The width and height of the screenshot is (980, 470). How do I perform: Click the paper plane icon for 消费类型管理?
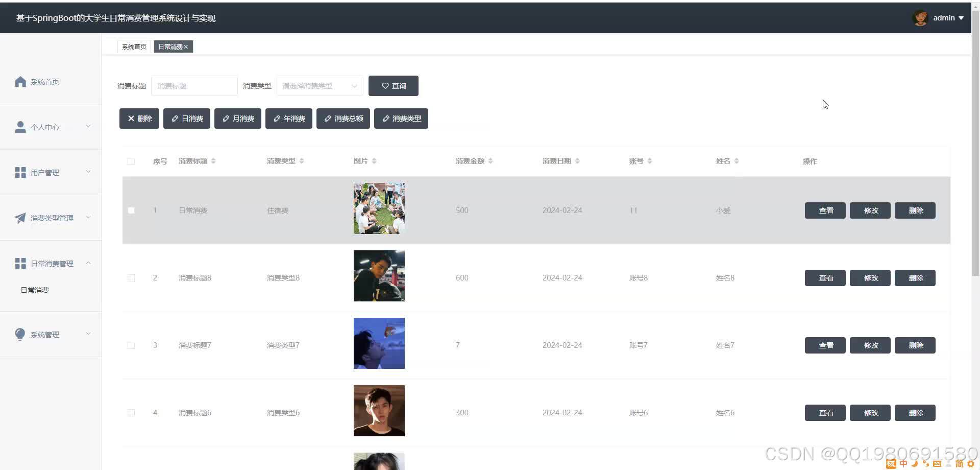tap(20, 218)
